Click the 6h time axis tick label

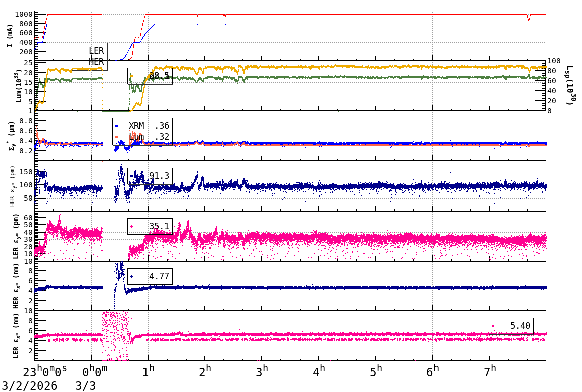[x=433, y=371]
